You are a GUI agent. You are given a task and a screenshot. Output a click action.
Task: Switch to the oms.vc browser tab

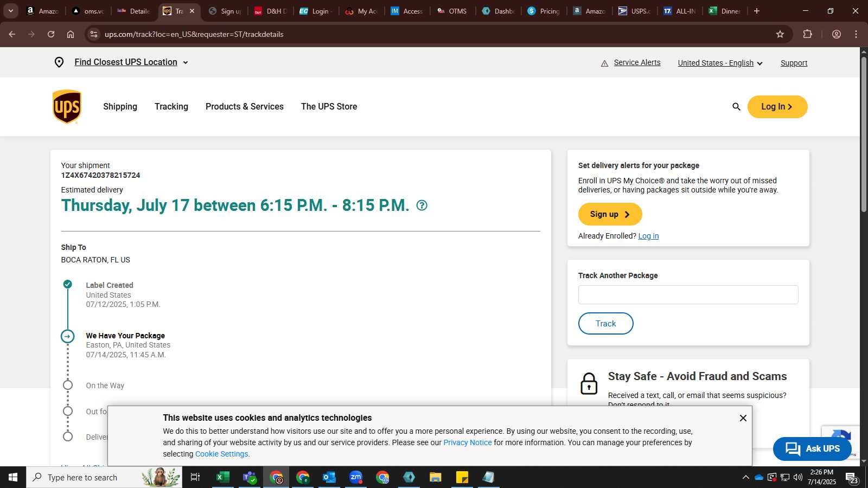(x=88, y=11)
